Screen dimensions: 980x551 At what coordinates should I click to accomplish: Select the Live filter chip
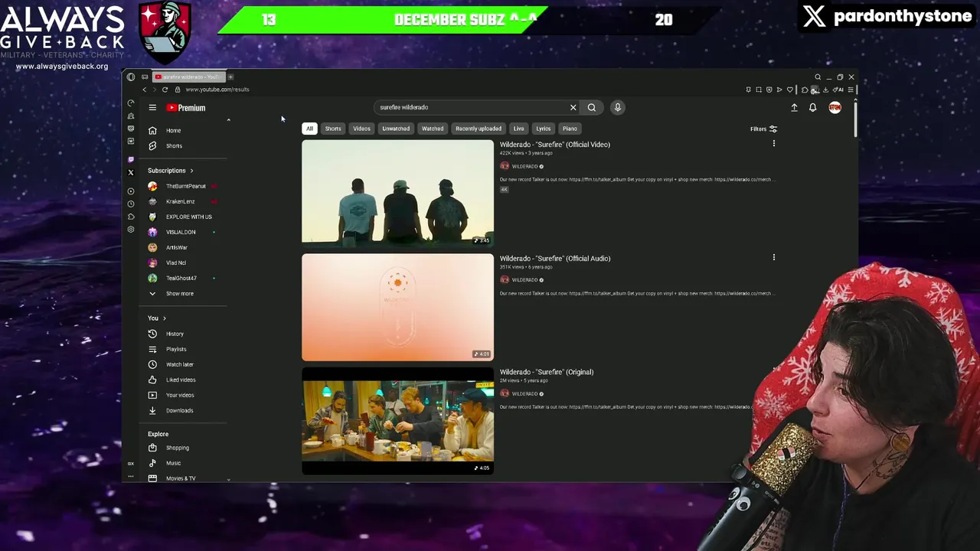pyautogui.click(x=518, y=129)
